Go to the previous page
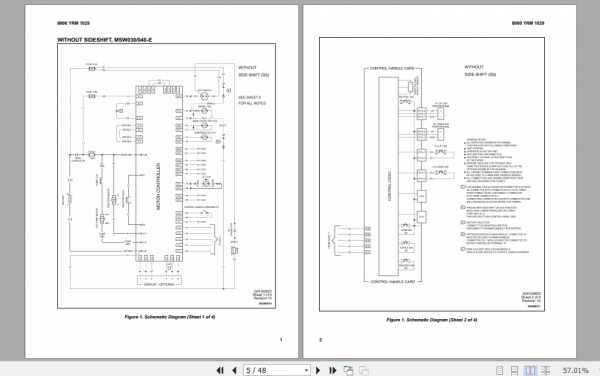This screenshot has height=376, width=600. click(x=234, y=370)
